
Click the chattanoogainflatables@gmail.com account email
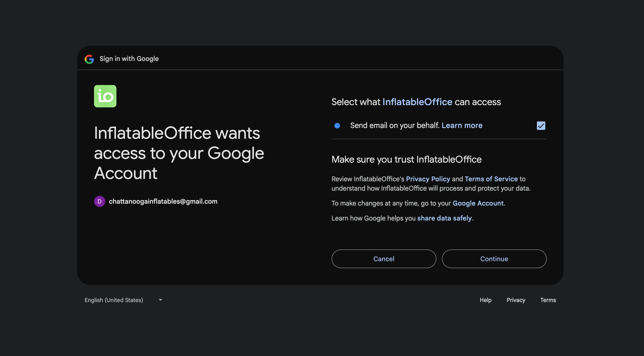pos(163,201)
